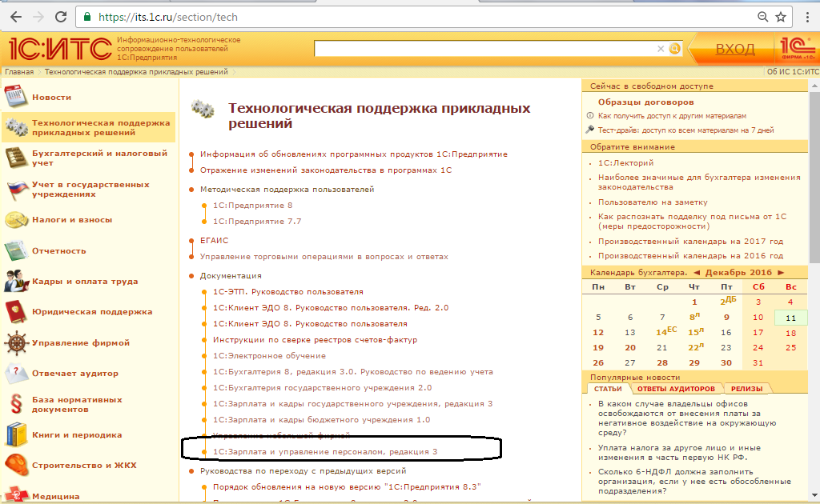Image resolution: width=820 pixels, height=504 pixels.
Task: Click the hard hat icon for Строительство и ЖКХ
Action: point(16,465)
